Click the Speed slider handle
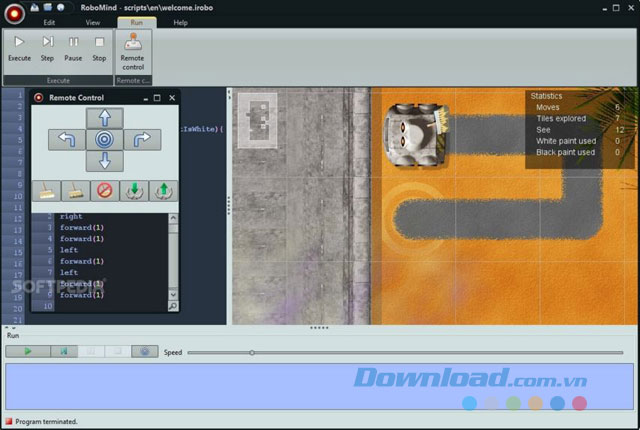640x430 pixels. (251, 352)
